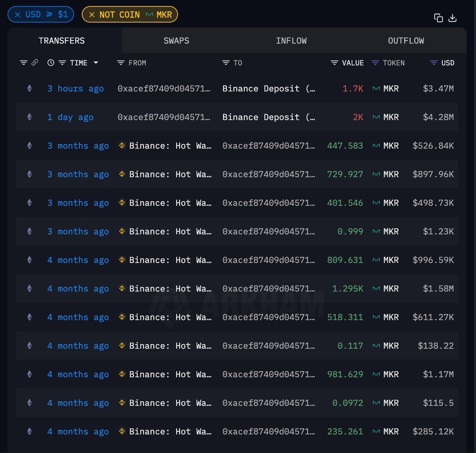Click Ethereum icon on the 3 hours ago row
This screenshot has height=453, width=476.
point(29,88)
